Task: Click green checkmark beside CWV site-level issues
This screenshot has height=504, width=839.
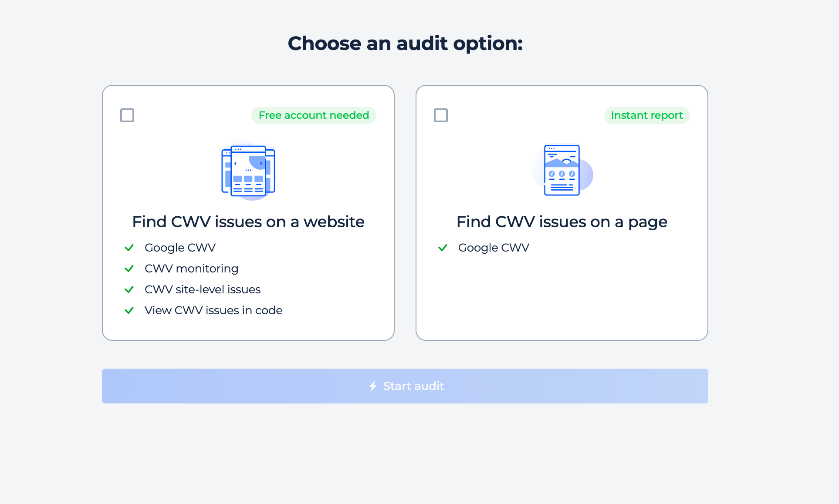Action: click(x=129, y=289)
